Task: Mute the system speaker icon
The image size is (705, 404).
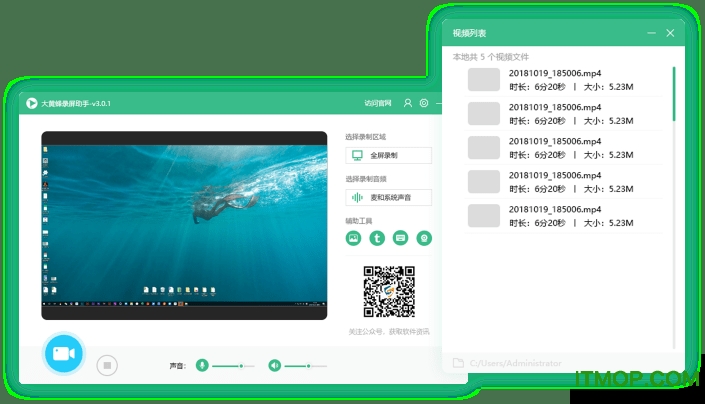Action: coord(275,366)
